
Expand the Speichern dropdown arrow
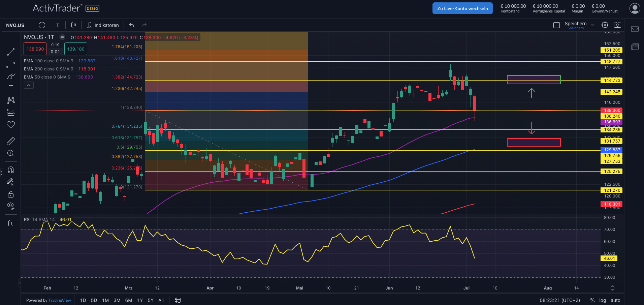[592, 25]
